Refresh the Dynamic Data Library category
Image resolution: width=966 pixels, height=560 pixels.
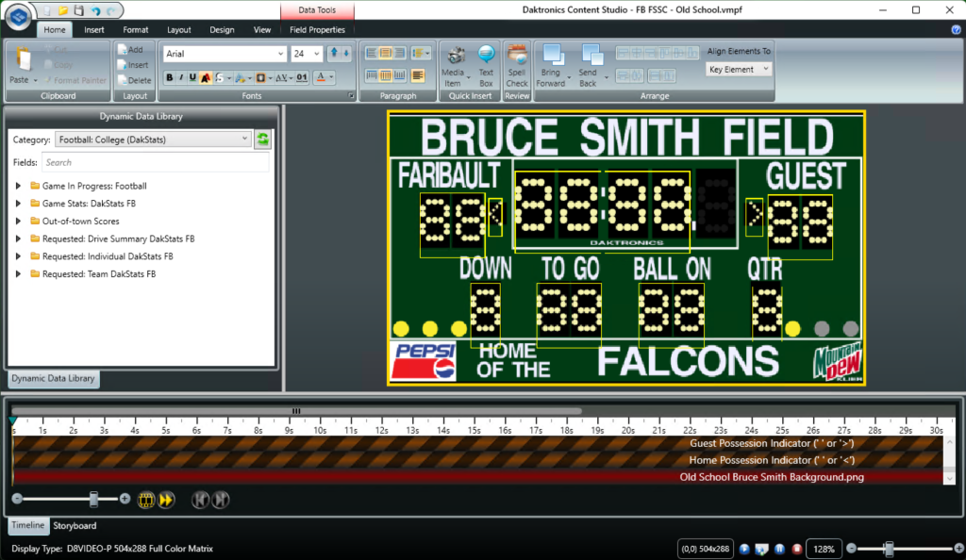tap(263, 140)
